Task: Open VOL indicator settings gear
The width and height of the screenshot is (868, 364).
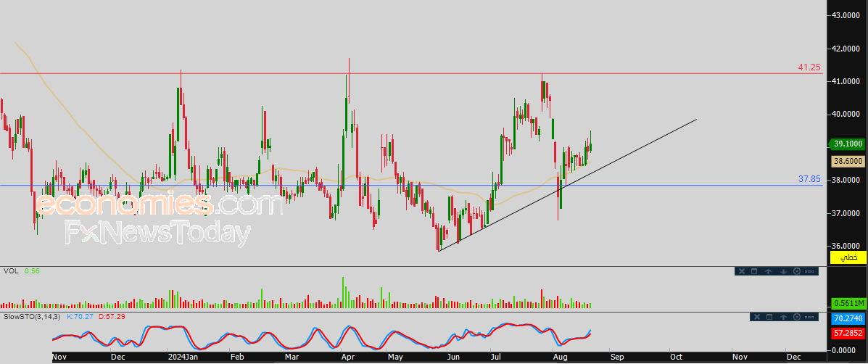Action: 797,271
